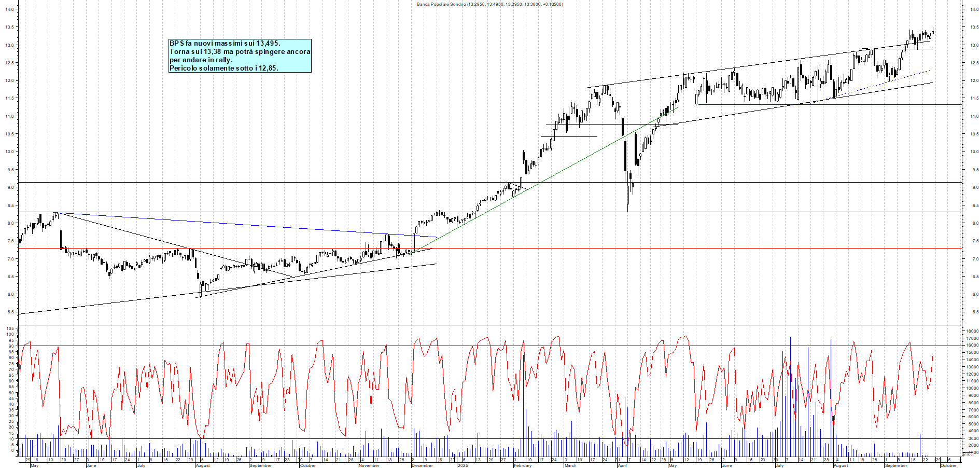The height and width of the screenshot is (468, 980).
Task: Click the 5000 volume axis label
Action: coord(973,424)
